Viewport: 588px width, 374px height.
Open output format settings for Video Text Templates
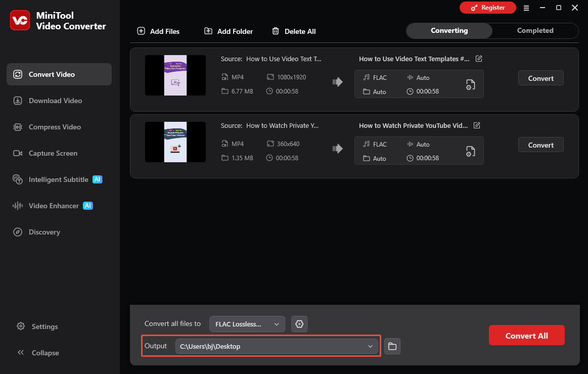470,84
